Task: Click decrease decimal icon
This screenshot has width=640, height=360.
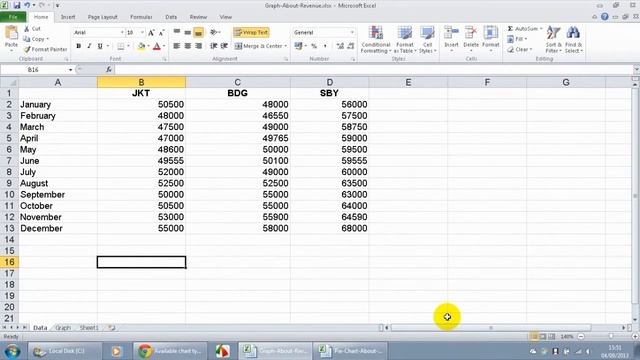Action: pos(351,46)
